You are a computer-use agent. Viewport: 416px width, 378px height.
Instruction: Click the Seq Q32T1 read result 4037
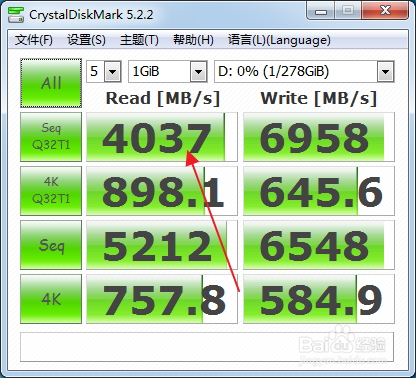point(162,137)
